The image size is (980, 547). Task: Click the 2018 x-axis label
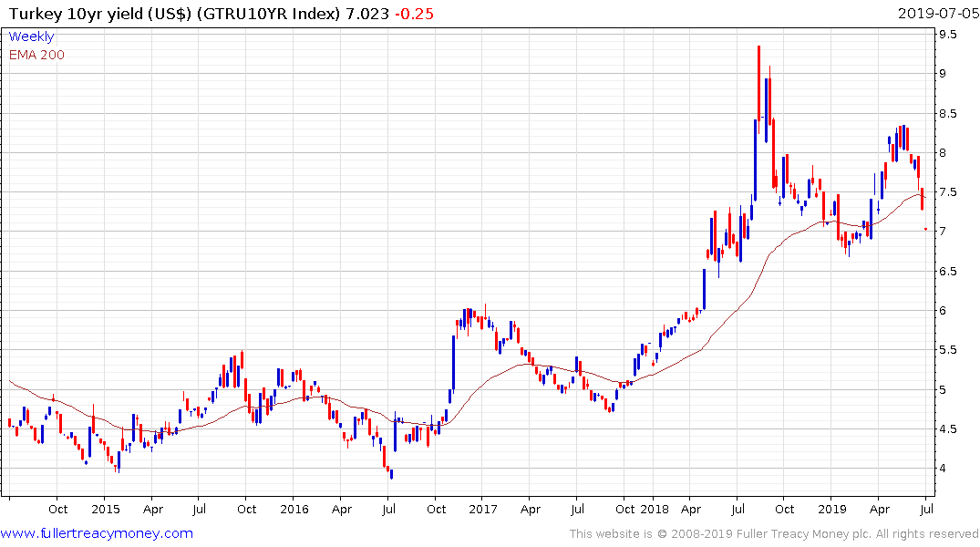click(x=655, y=509)
